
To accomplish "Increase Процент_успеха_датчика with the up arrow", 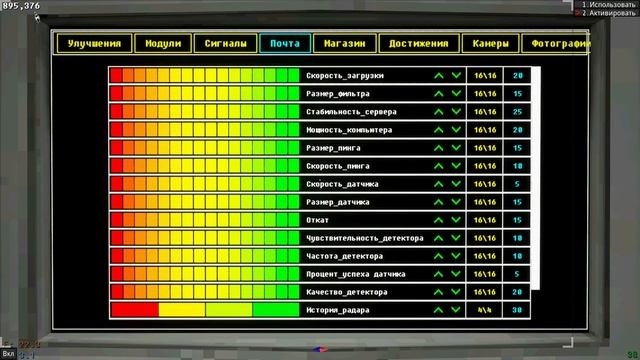I will pyautogui.click(x=439, y=274).
